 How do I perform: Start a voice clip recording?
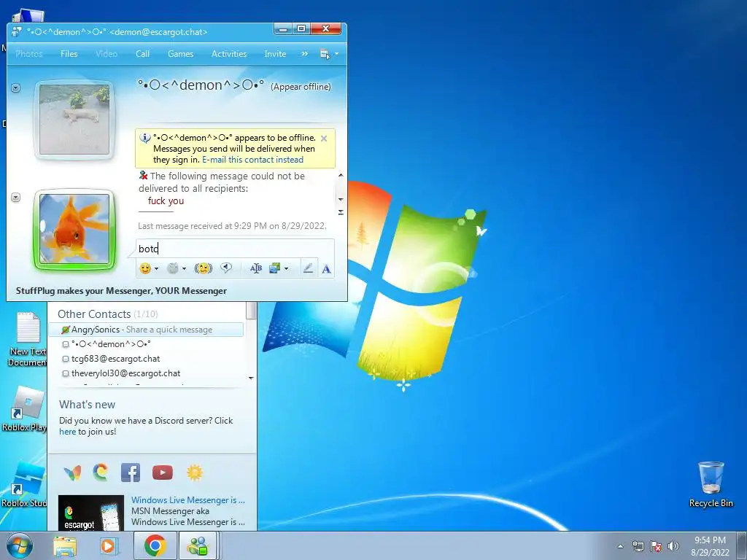tap(226, 268)
